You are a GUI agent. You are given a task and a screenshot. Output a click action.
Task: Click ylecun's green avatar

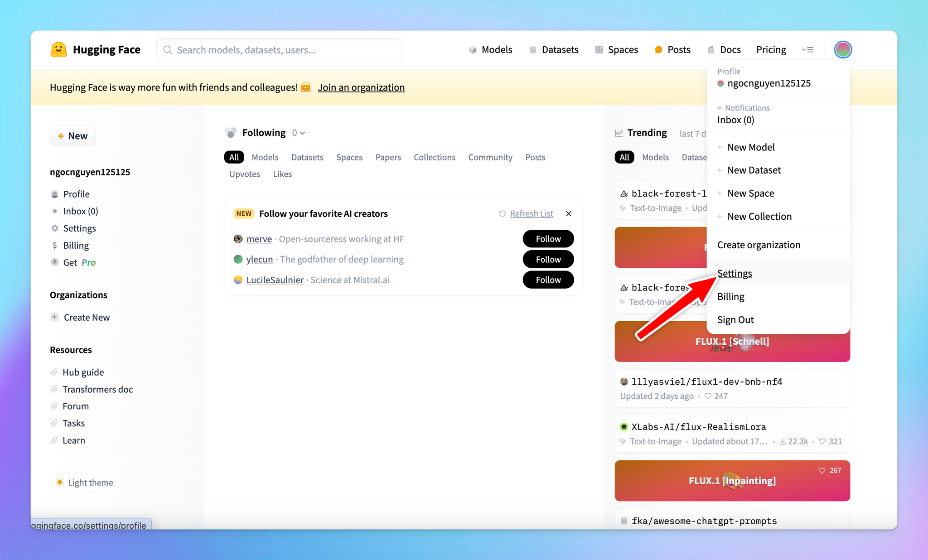click(238, 259)
